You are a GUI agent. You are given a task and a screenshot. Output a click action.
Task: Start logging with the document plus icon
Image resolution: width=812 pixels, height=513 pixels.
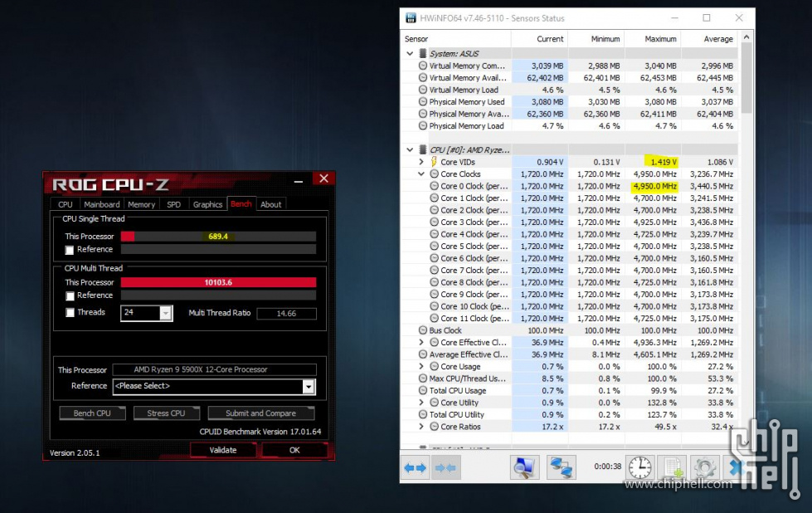tap(673, 468)
